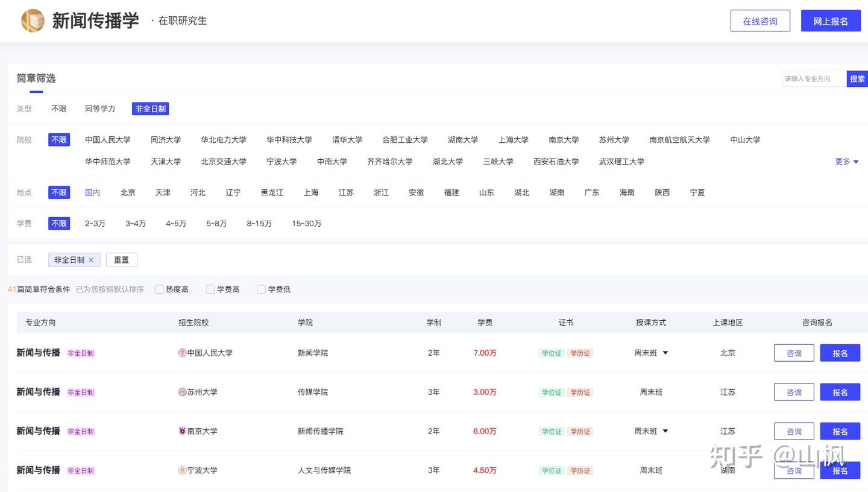This screenshot has height=492, width=868.
Task: Choose location 宁夏
Action: tap(697, 193)
